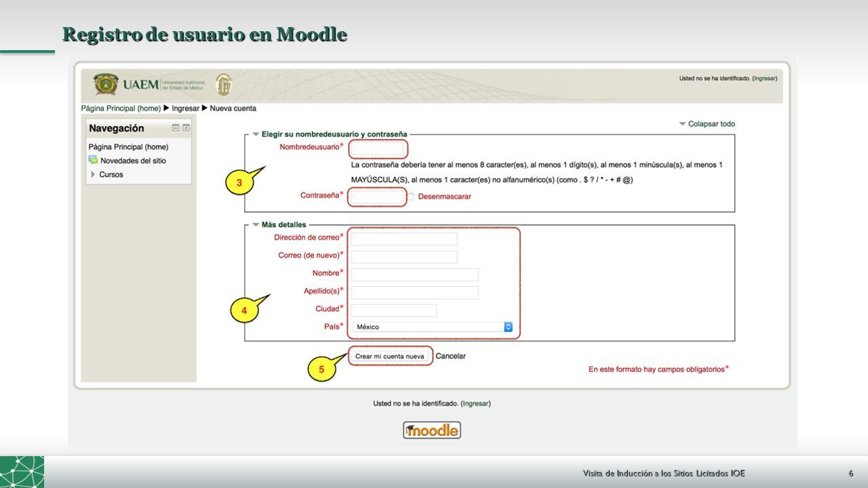868x488 pixels.
Task: Focus the Nombre input field
Action: (x=415, y=274)
